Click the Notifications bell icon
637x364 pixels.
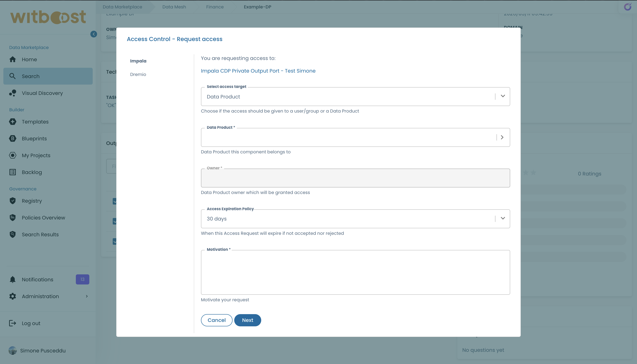(12, 279)
